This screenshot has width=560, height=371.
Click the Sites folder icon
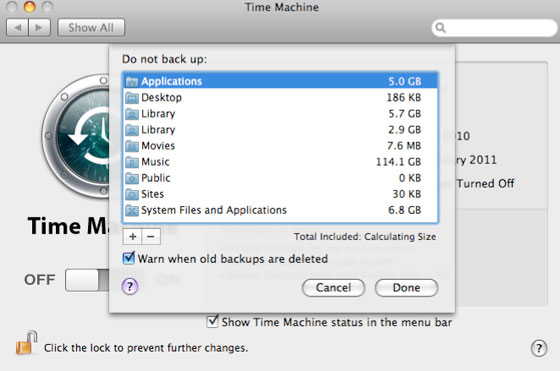click(132, 194)
